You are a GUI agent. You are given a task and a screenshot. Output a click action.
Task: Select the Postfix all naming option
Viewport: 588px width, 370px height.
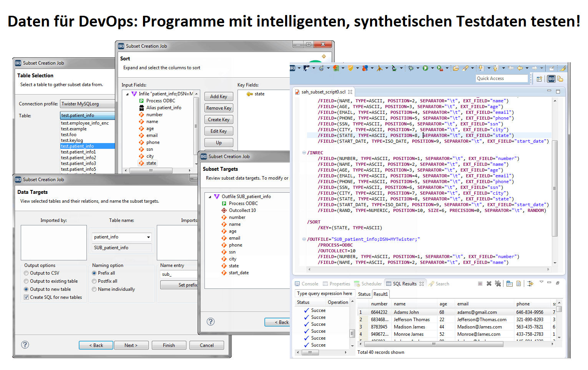(94, 281)
